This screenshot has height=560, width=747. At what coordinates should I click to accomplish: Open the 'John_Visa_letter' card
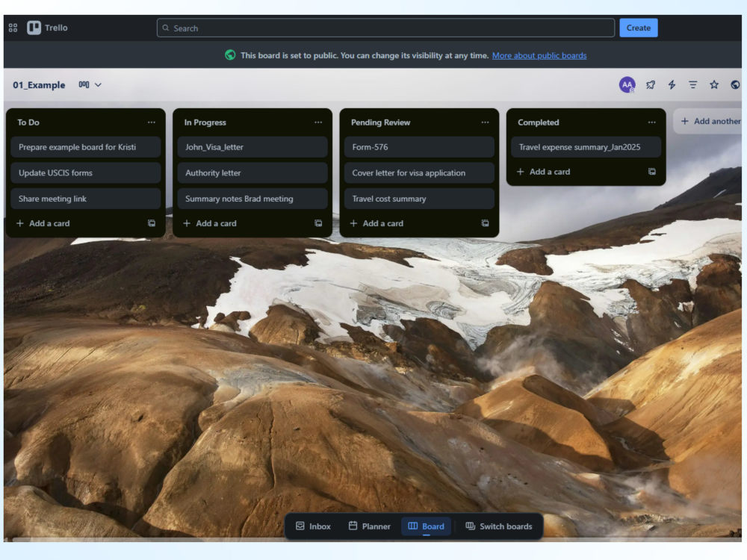252,147
